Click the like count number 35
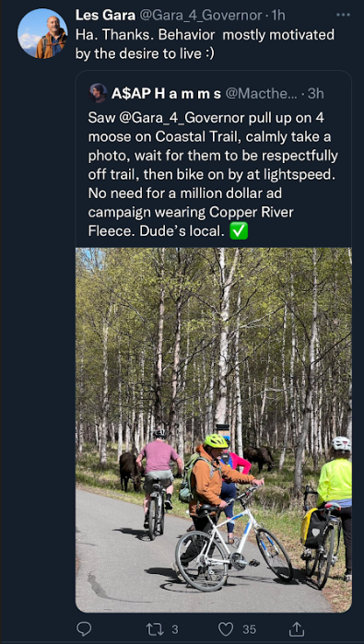Screen dimensions: 364x644 (249, 629)
